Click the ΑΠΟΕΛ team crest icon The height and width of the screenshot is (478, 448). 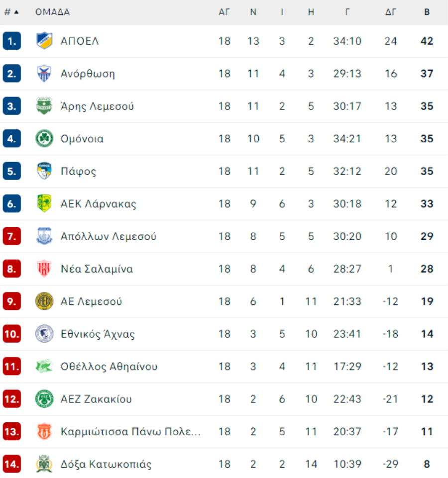tap(44, 41)
